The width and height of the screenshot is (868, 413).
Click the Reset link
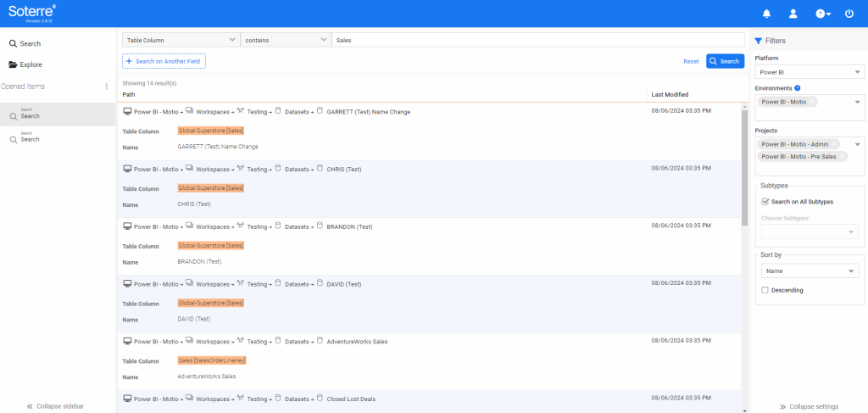(691, 61)
